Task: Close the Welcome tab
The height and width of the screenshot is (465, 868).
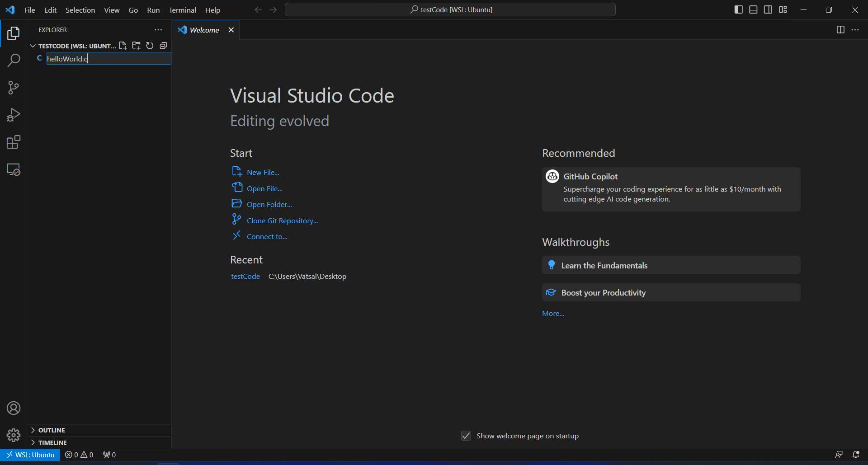Action: [231, 30]
